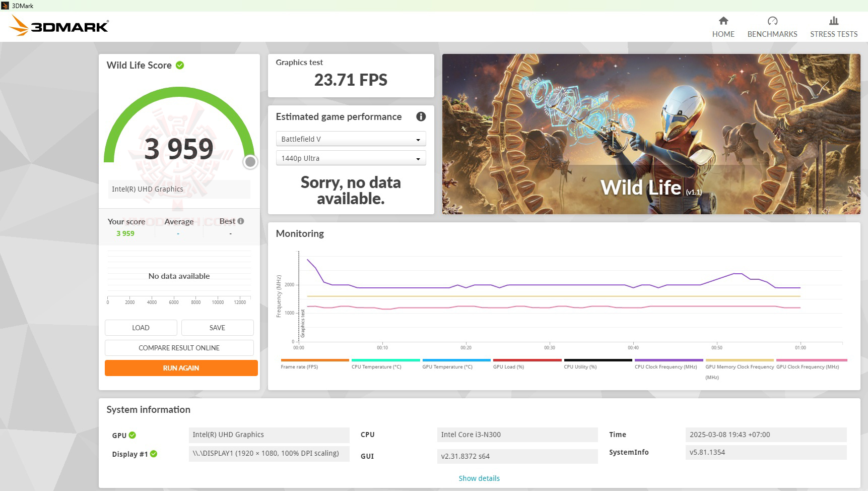Click the CPU value Intel Core i3-N300
This screenshot has height=491, width=868.
click(517, 435)
